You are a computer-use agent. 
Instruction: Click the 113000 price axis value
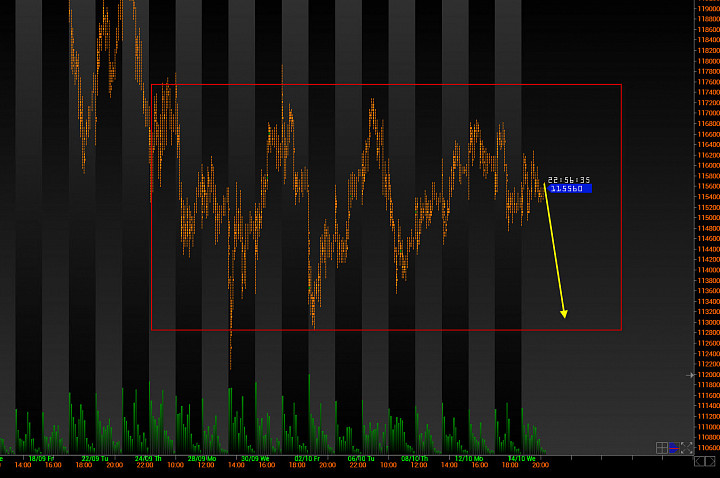(709, 322)
